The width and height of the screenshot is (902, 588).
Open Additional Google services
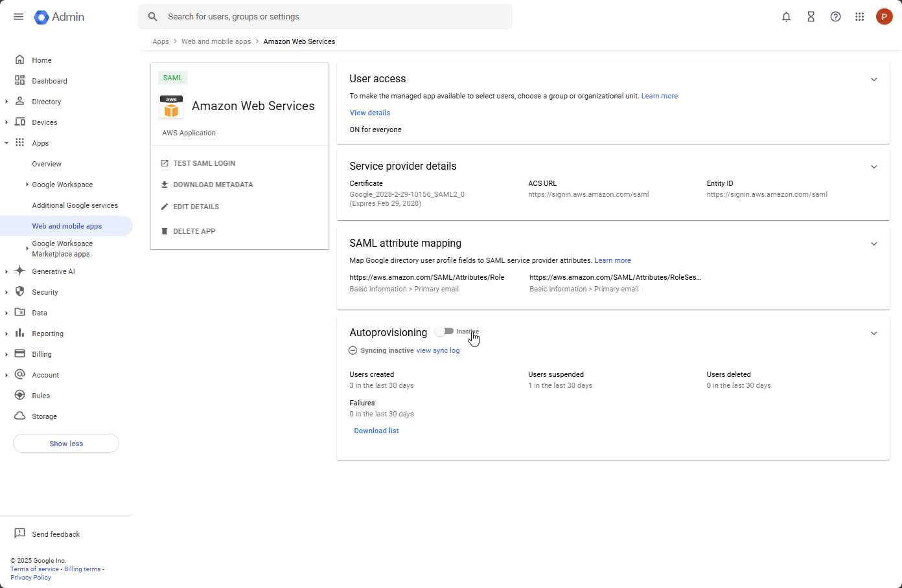click(x=75, y=205)
